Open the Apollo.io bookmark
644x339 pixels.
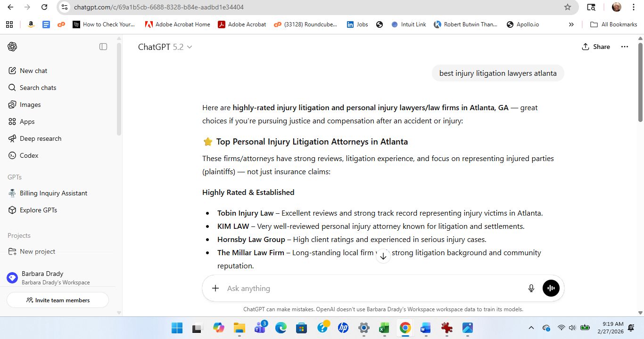click(x=522, y=24)
